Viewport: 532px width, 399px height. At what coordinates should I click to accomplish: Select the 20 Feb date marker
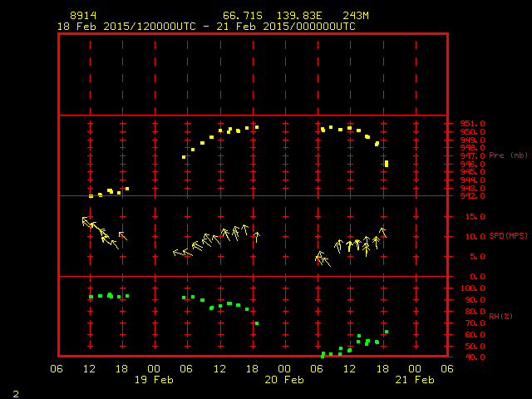click(284, 380)
